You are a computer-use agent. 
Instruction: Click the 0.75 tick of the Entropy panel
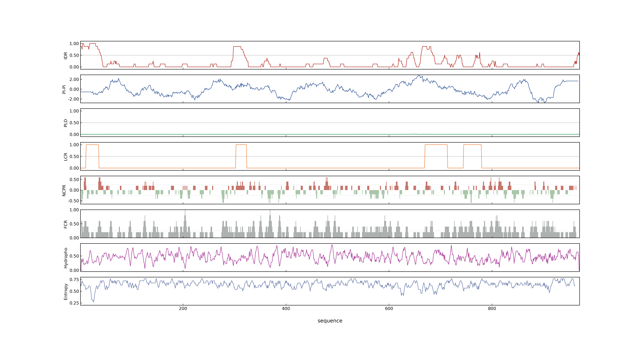tap(74, 280)
